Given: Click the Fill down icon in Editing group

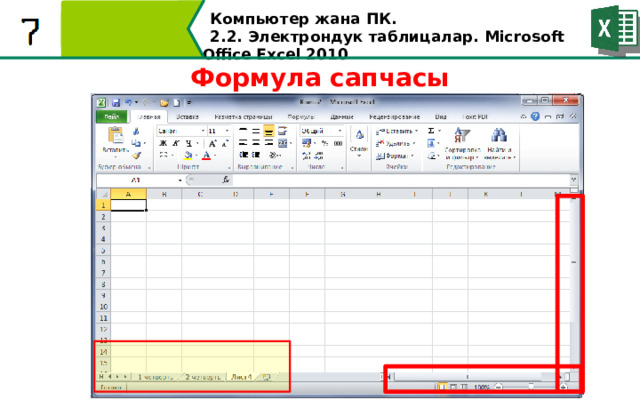Looking at the screenshot, I should (x=431, y=143).
